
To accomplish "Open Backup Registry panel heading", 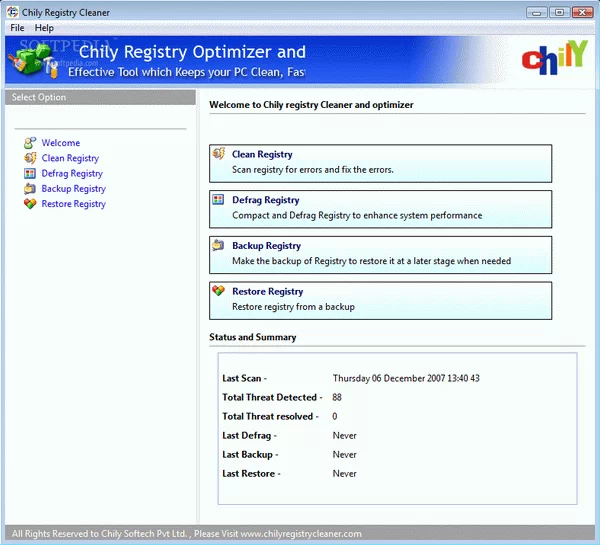I will (266, 246).
